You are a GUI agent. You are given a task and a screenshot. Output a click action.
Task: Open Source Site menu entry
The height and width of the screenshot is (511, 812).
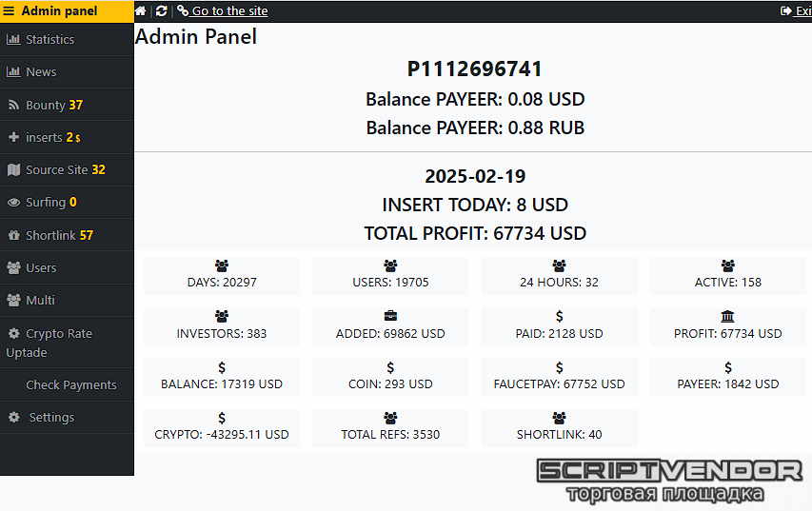point(57,170)
